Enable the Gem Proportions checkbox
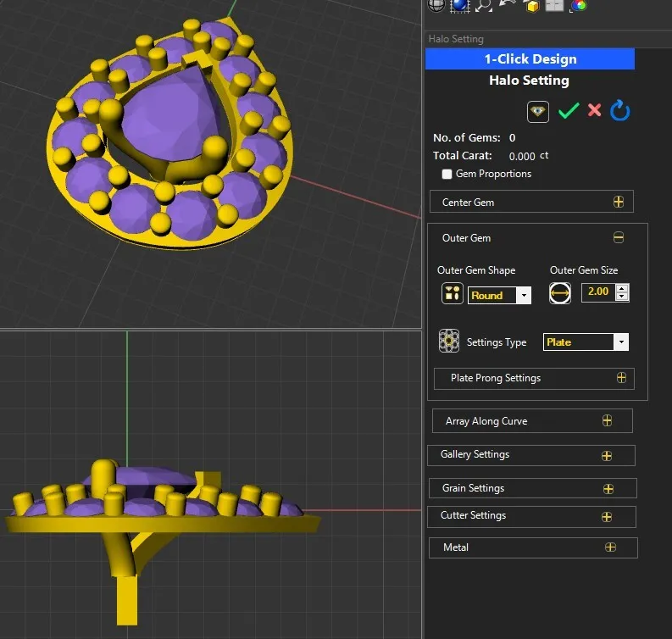Screen dimensions: 672x639 [x=447, y=175]
